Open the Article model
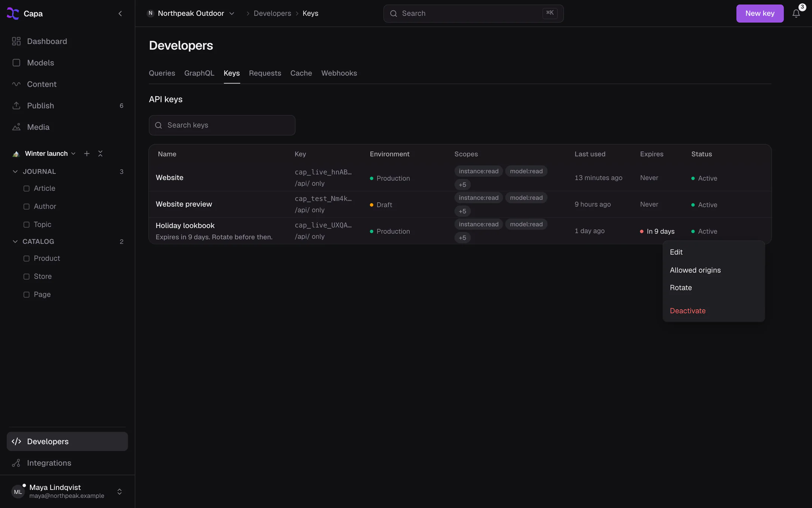This screenshot has width=812, height=508. [x=44, y=189]
